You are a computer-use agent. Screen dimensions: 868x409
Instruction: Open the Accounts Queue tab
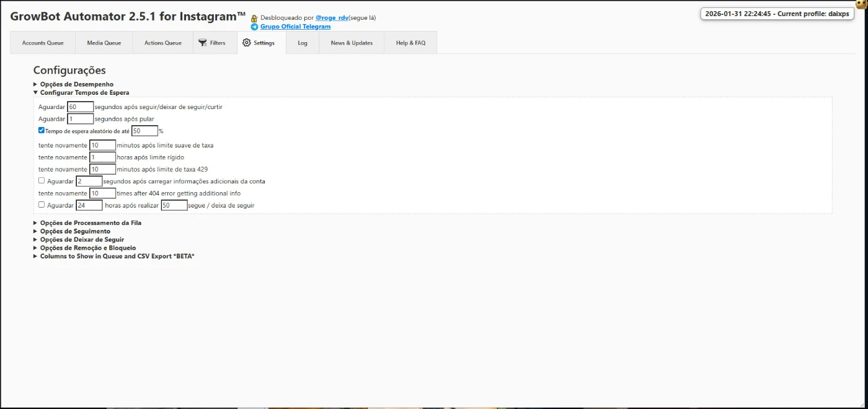(43, 43)
